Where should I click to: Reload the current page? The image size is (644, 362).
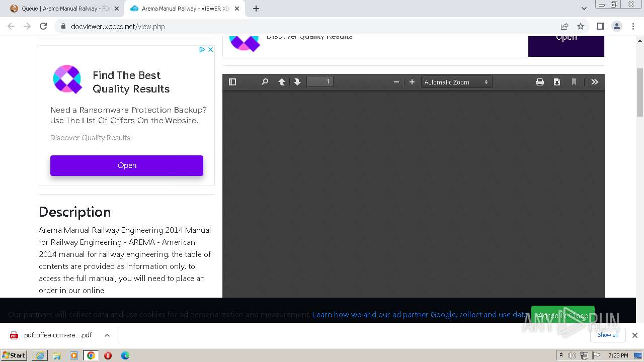point(43,26)
